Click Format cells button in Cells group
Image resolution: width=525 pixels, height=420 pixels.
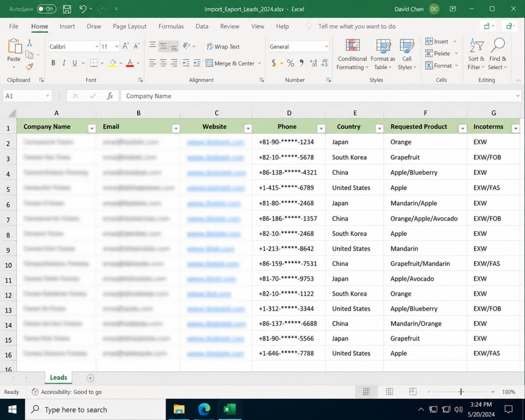click(x=442, y=66)
